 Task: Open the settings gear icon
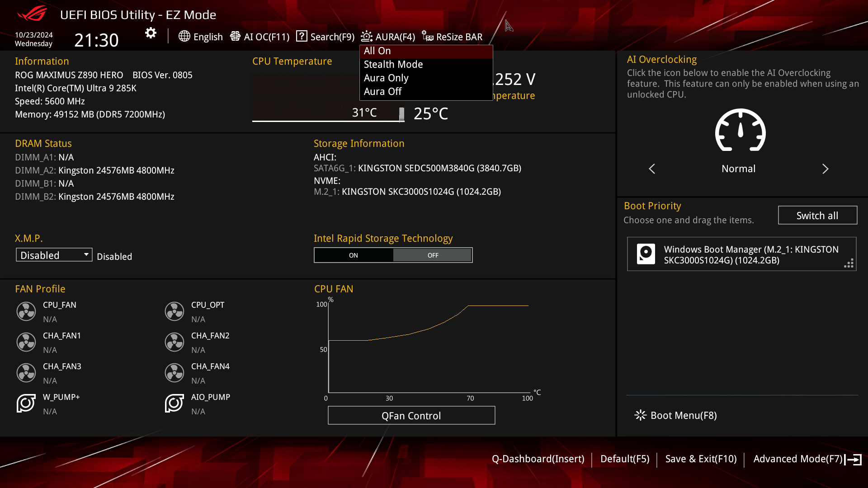click(151, 33)
